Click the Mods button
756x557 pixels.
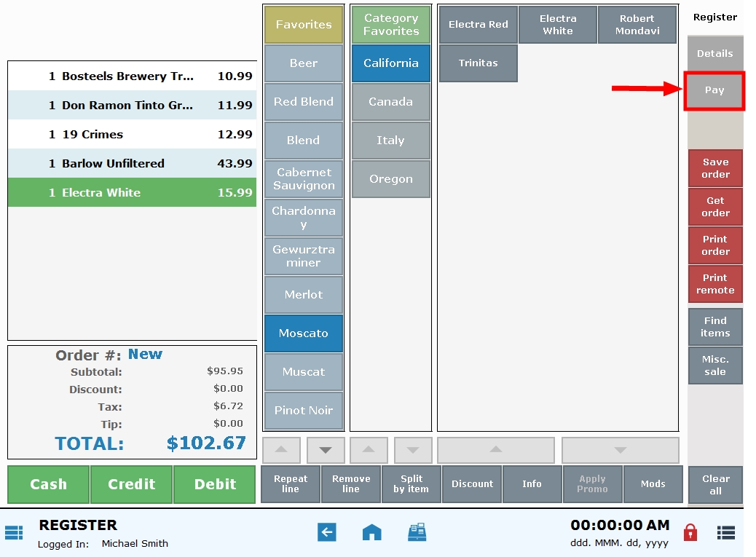coord(653,483)
